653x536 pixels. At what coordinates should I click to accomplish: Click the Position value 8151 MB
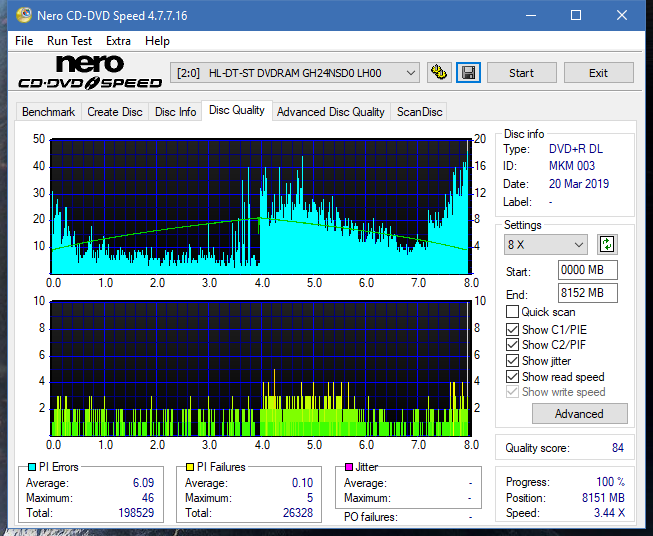[603, 498]
